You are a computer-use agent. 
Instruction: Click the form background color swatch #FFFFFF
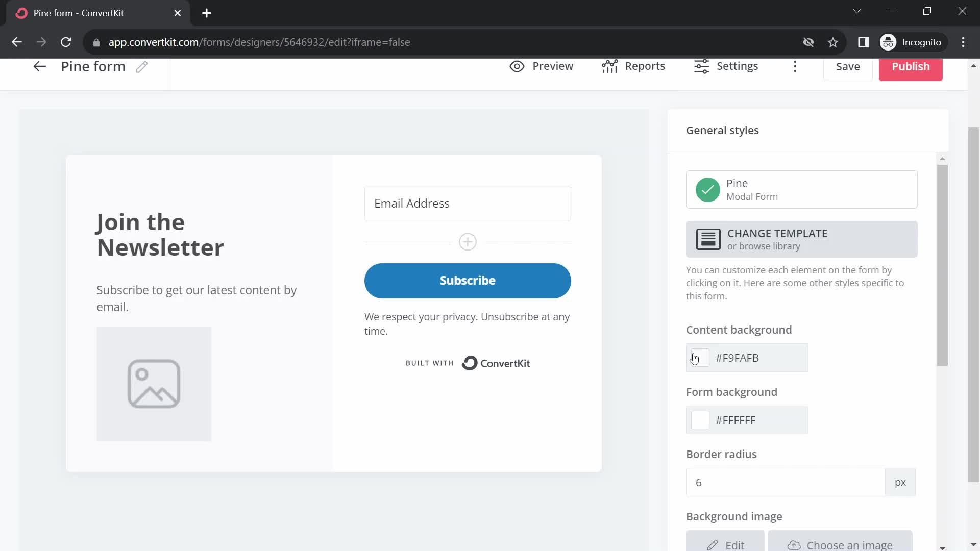(700, 420)
